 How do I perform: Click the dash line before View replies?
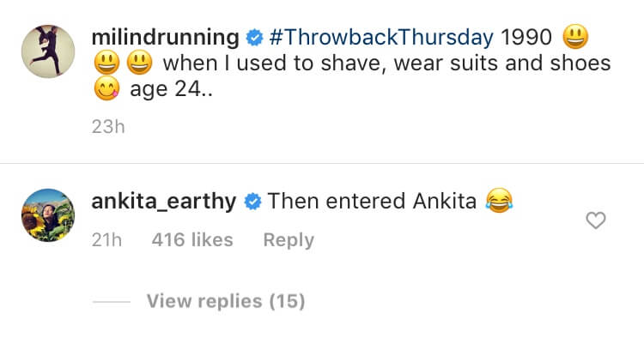[112, 302]
